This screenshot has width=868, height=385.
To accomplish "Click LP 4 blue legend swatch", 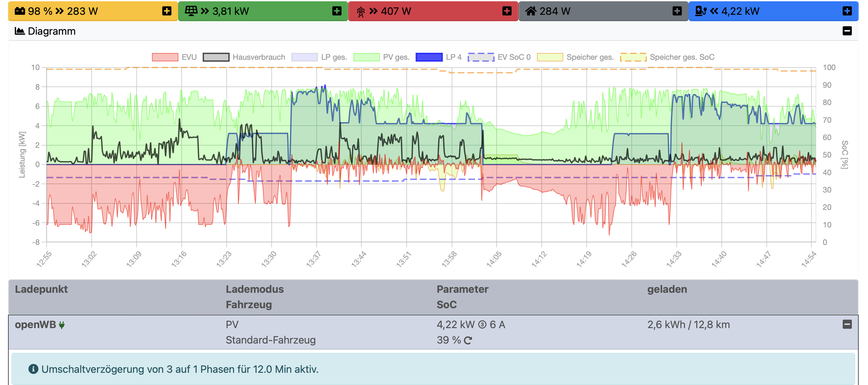I will click(429, 57).
